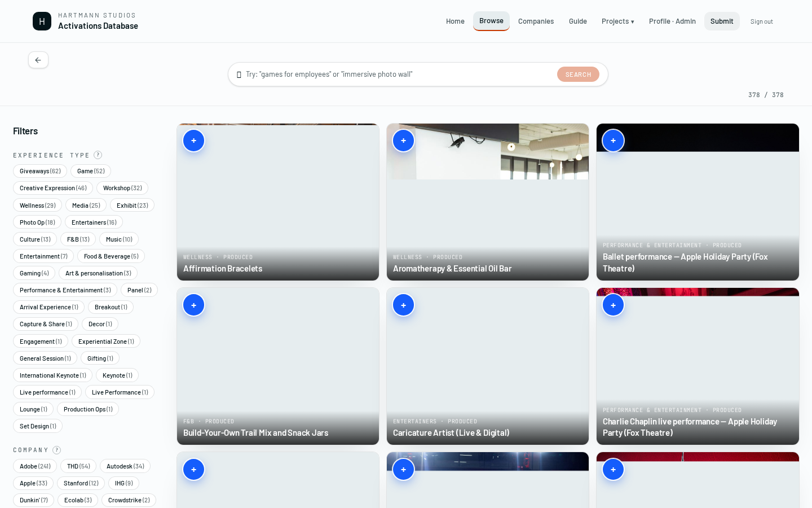This screenshot has height=508, width=812.
Task: Open the Companies page
Action: pos(536,21)
